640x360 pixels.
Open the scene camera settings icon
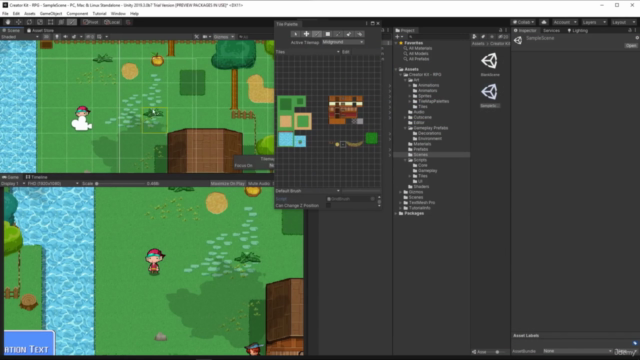point(205,37)
